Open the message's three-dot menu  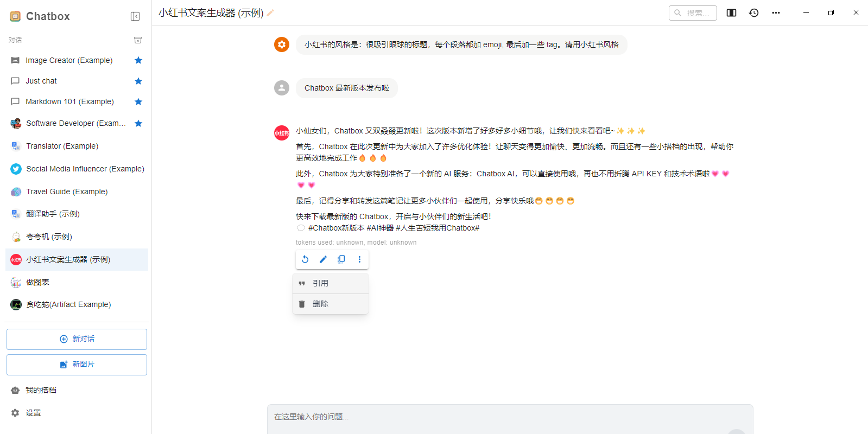pyautogui.click(x=359, y=259)
